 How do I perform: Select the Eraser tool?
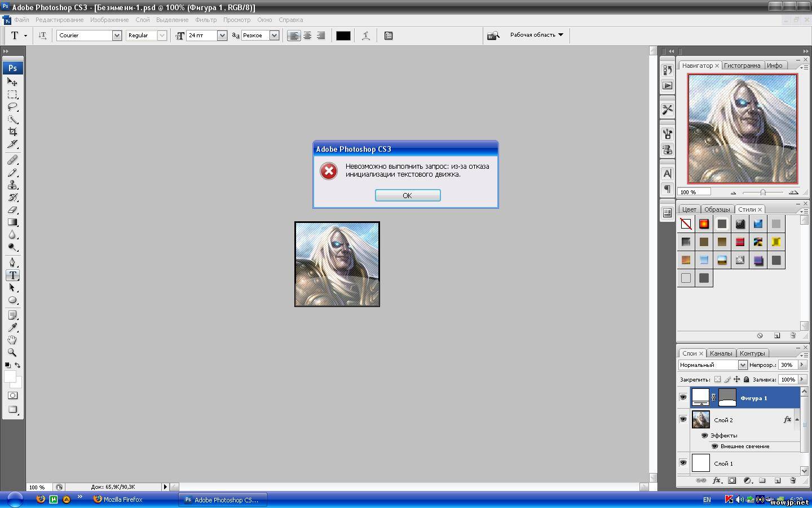coord(12,210)
